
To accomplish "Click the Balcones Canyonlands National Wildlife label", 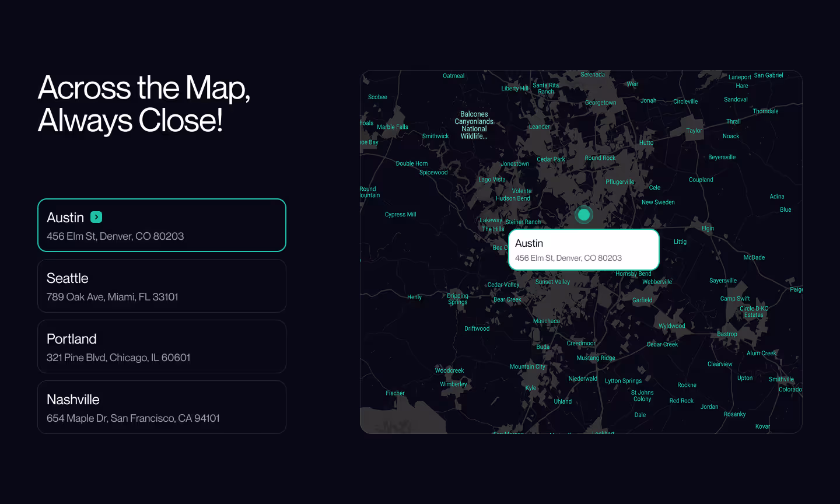I will tap(474, 125).
